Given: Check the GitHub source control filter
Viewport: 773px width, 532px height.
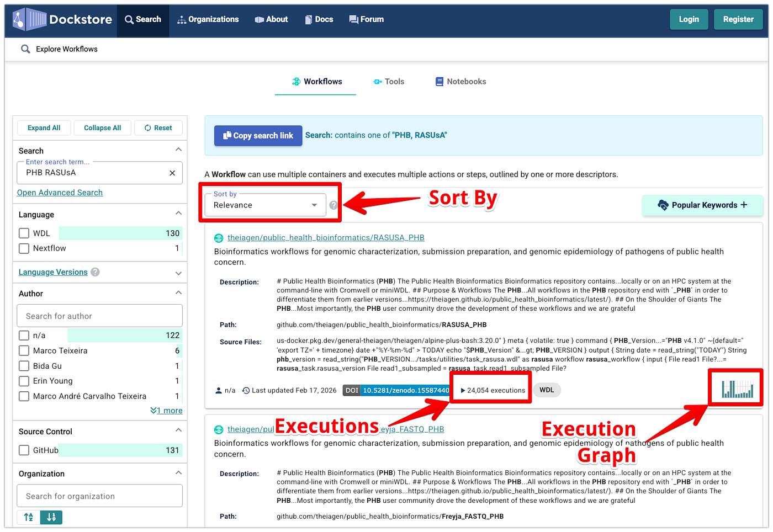Looking at the screenshot, I should click(24, 450).
